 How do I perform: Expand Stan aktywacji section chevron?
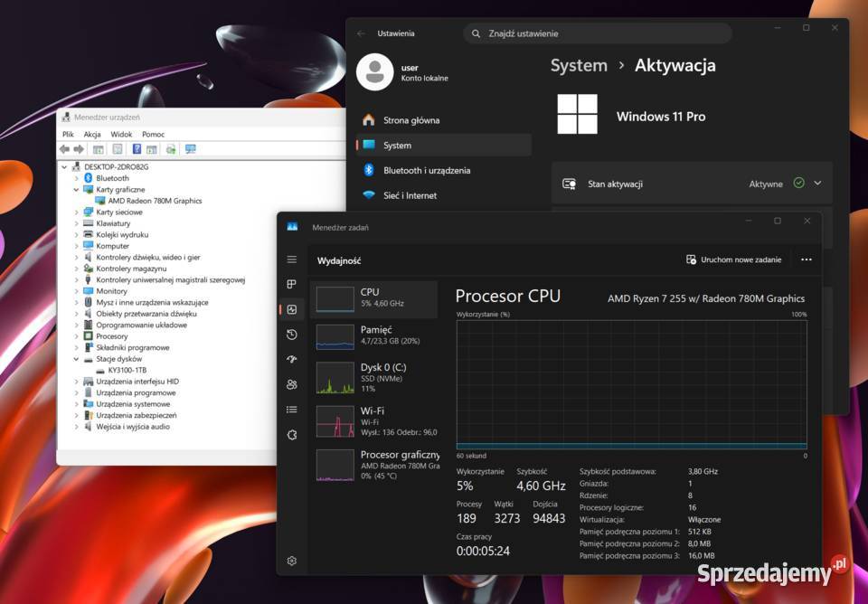coord(817,183)
